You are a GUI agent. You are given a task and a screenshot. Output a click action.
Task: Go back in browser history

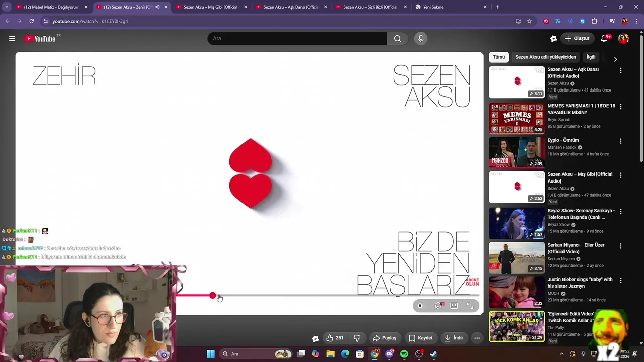click(x=7, y=21)
